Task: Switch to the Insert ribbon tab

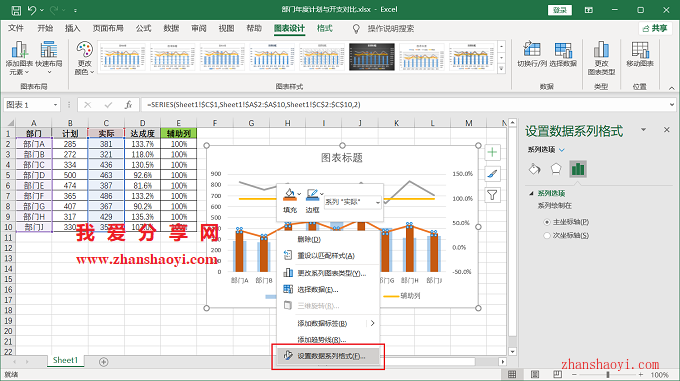Action: tap(72, 28)
